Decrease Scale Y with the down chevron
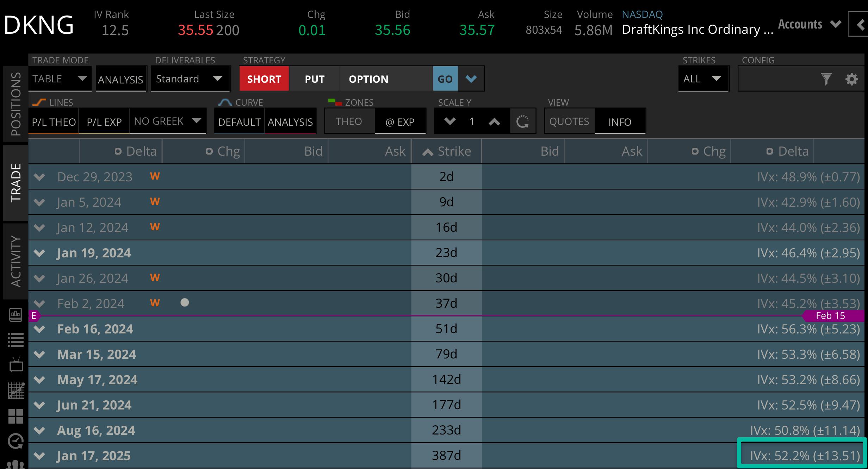This screenshot has width=868, height=469. click(450, 121)
